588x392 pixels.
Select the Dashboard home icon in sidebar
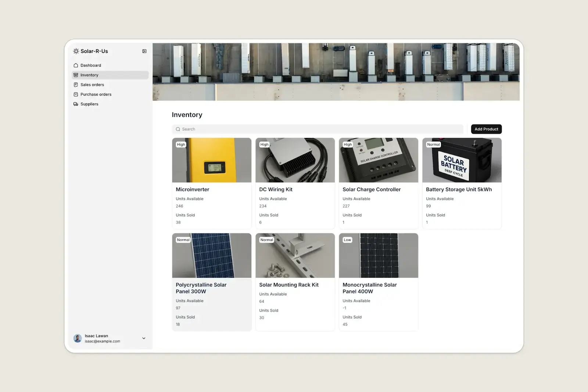click(76, 65)
